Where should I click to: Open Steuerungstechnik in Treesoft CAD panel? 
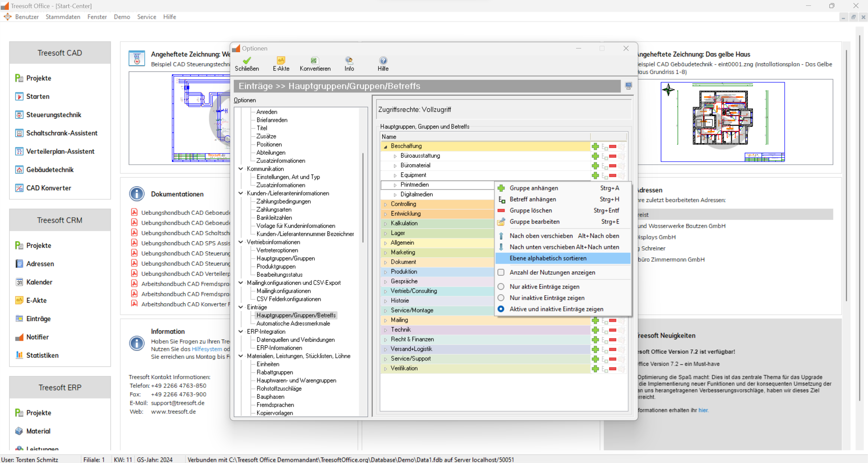tap(54, 115)
